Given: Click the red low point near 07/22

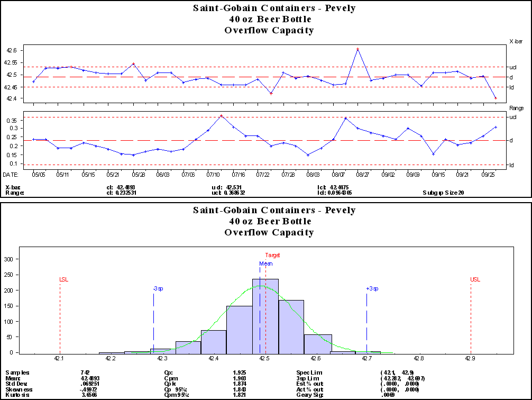Looking at the screenshot, I should [x=271, y=94].
